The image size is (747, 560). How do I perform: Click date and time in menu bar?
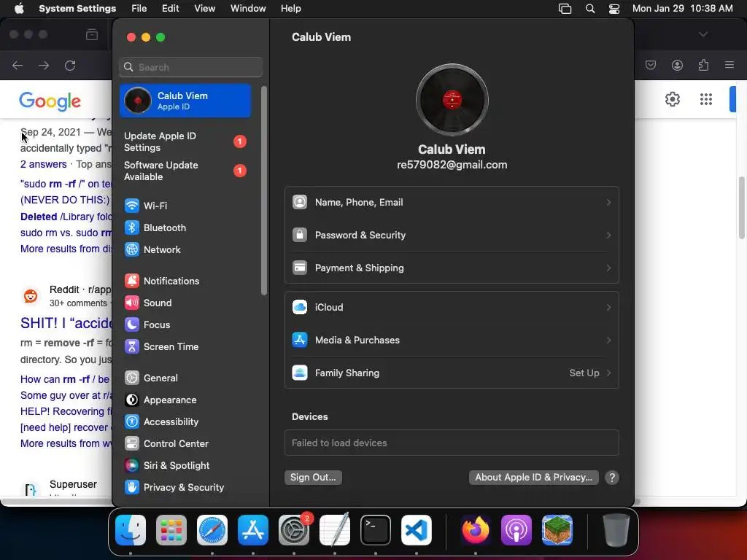click(682, 9)
